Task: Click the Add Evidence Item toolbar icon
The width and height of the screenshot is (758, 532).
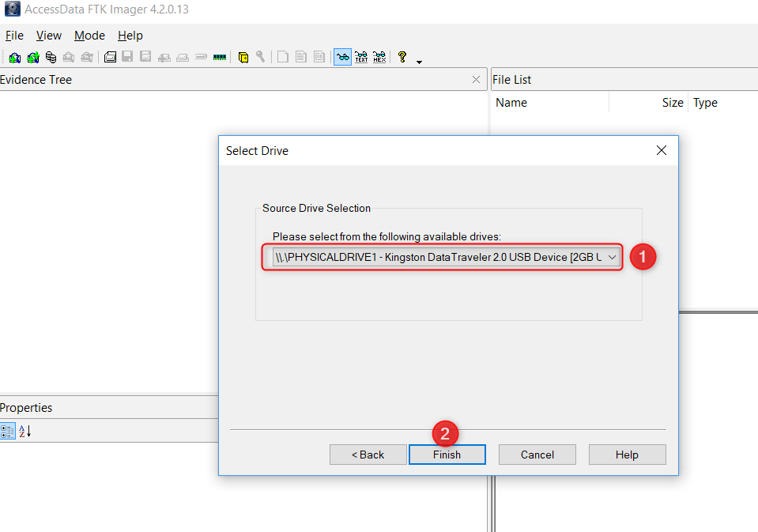Action: click(x=14, y=57)
